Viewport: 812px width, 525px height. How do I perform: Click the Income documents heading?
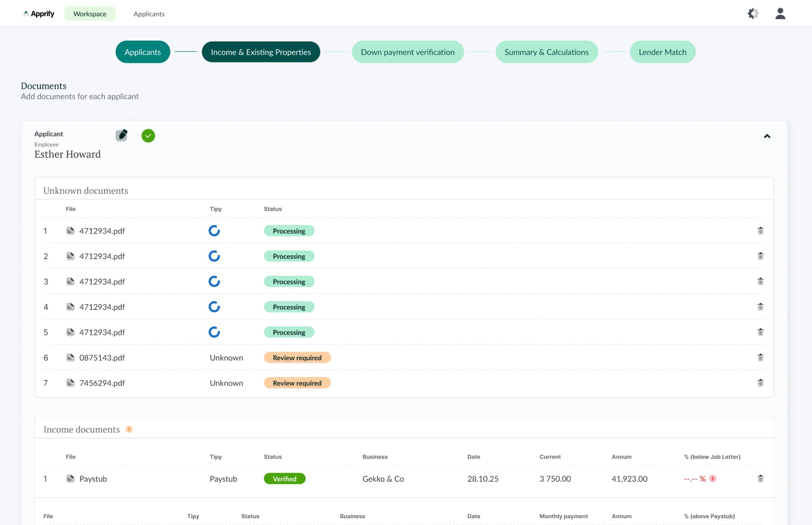pyautogui.click(x=81, y=429)
